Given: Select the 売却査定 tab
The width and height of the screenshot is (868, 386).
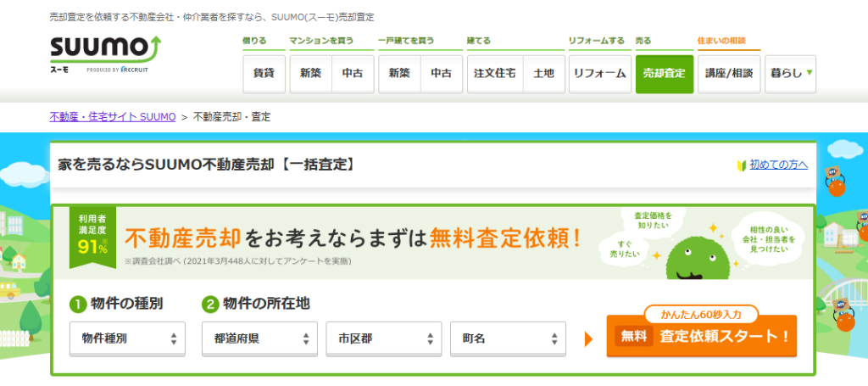Looking at the screenshot, I should (665, 74).
